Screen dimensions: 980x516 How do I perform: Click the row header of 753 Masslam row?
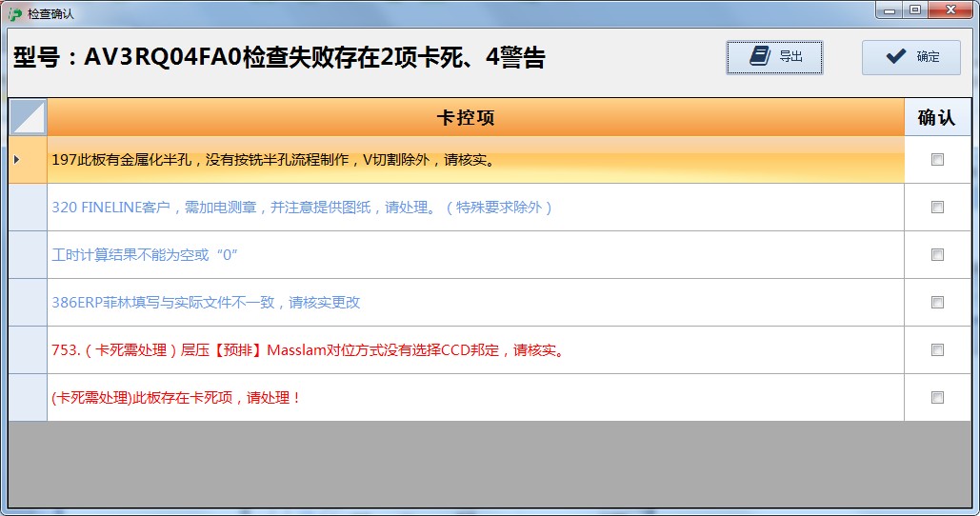29,349
